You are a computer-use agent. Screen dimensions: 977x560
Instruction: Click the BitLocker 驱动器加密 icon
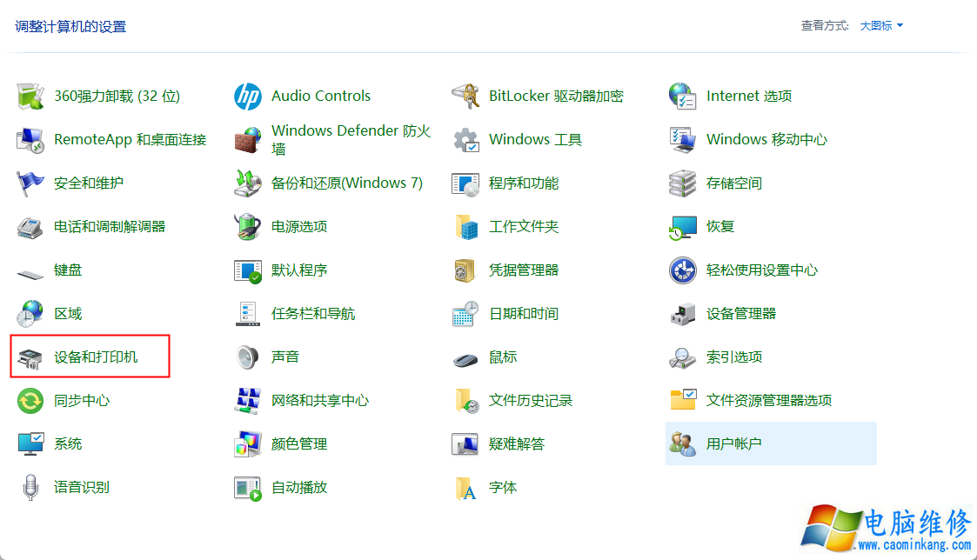tap(465, 96)
